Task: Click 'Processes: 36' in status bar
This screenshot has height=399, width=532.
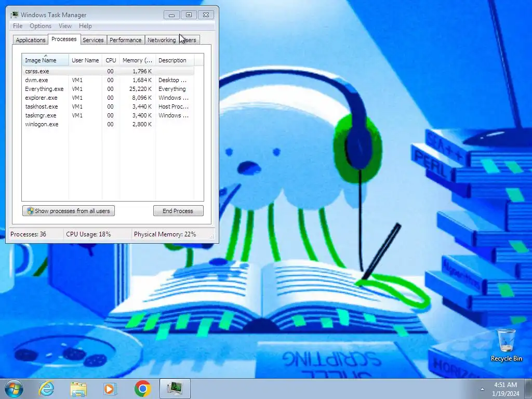Action: coord(28,234)
